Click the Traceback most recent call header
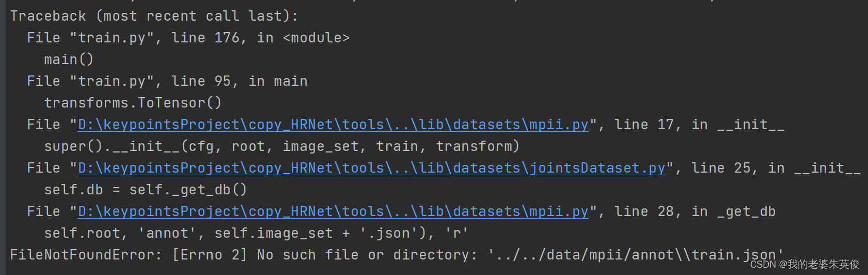The width and height of the screenshot is (868, 275). (154, 16)
